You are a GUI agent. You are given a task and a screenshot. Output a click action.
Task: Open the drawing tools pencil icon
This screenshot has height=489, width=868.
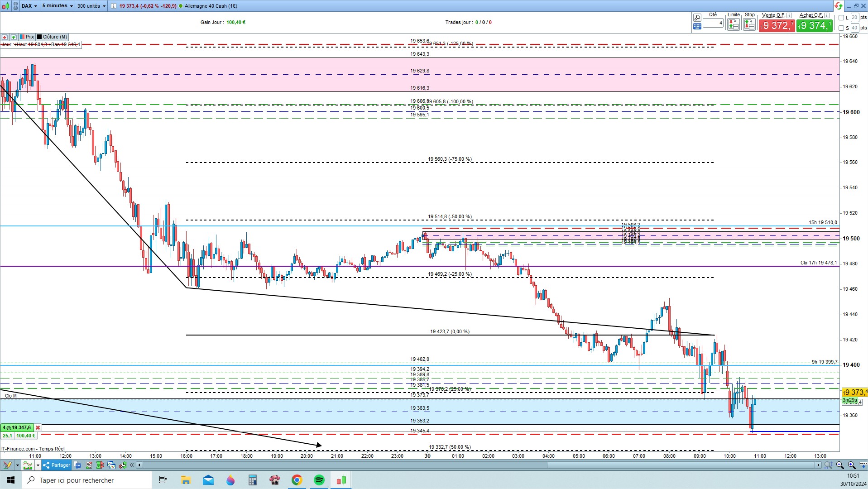point(7,465)
